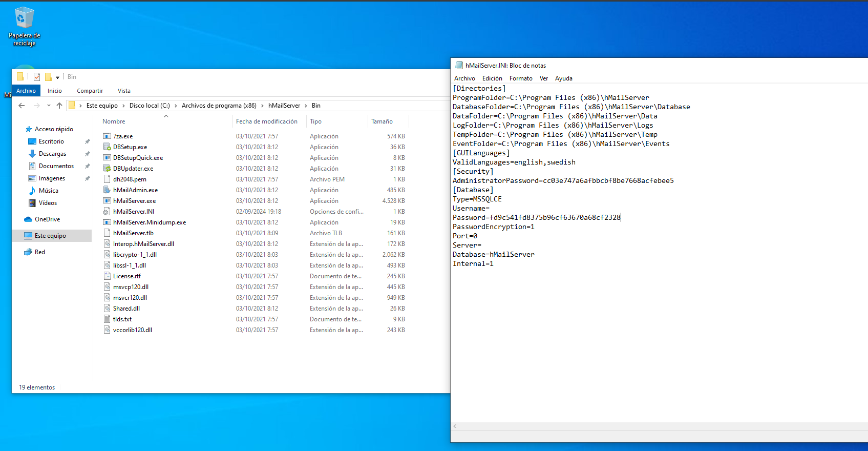868x451 pixels.
Task: Click the AdministratorPassword line in Notepad
Action: coord(563,181)
